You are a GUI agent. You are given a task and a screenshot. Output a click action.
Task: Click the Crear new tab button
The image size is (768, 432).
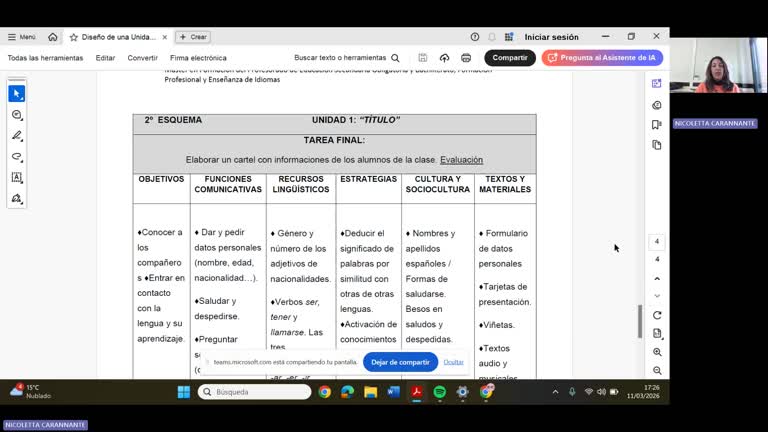[193, 37]
